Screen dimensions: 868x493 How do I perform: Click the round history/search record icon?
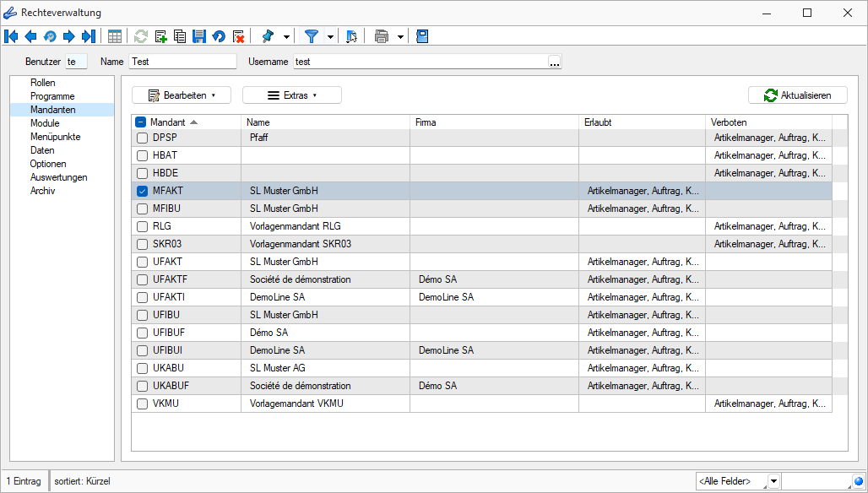pos(50,36)
